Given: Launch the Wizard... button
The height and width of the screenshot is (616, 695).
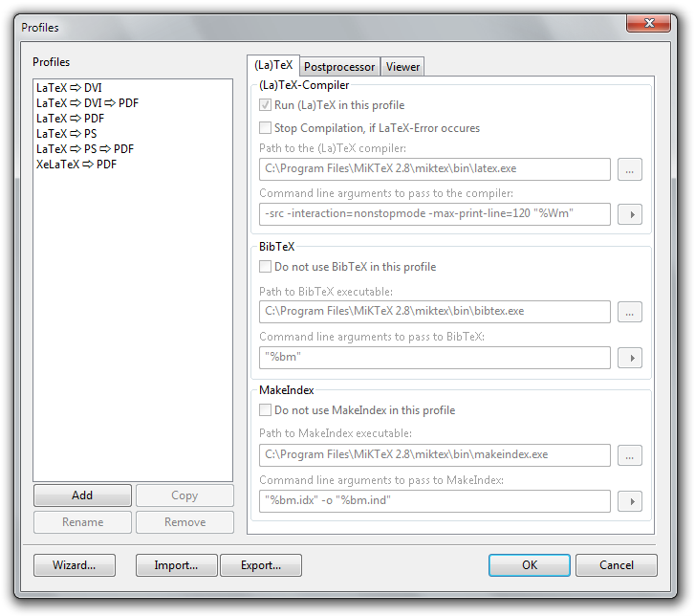Looking at the screenshot, I should 74,565.
